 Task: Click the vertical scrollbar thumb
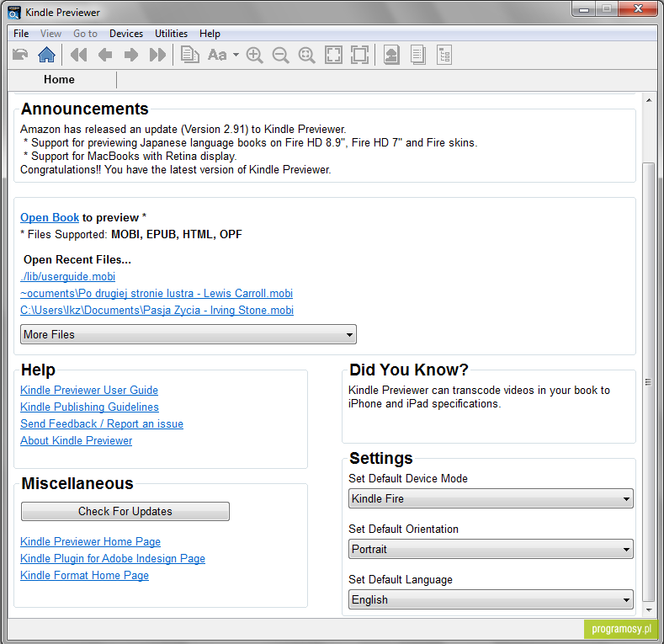coord(648,381)
